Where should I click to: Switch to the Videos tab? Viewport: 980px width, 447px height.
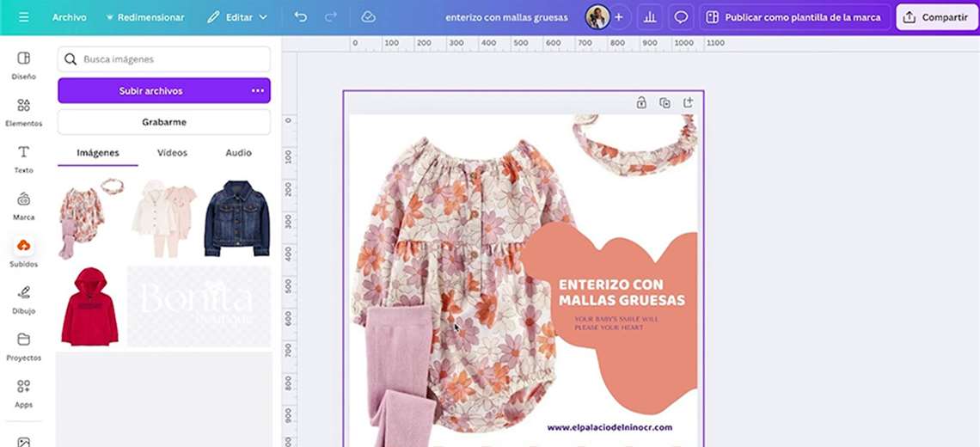click(172, 152)
